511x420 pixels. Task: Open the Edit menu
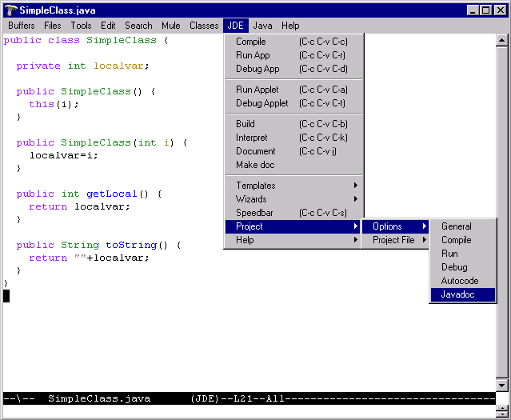[x=108, y=26]
